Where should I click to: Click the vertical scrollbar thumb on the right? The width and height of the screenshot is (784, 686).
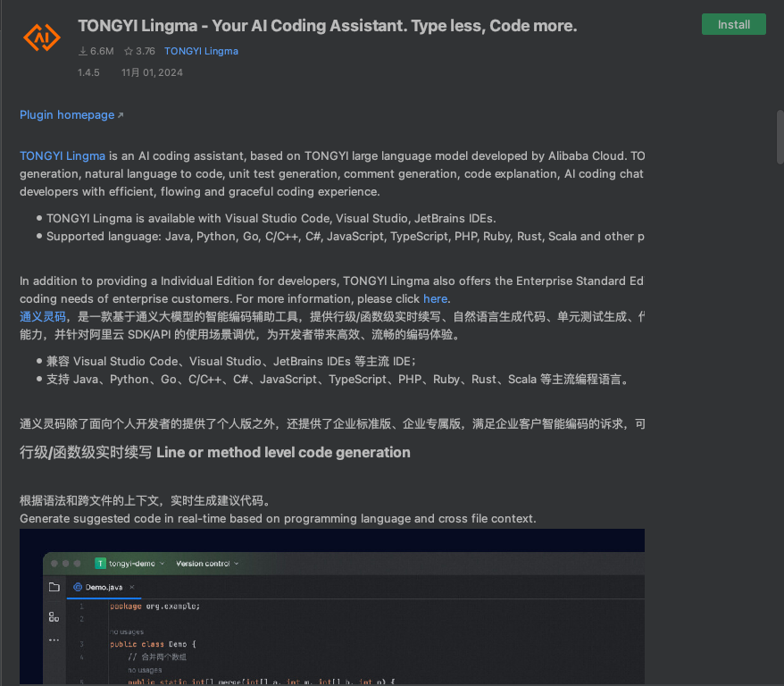(x=780, y=137)
